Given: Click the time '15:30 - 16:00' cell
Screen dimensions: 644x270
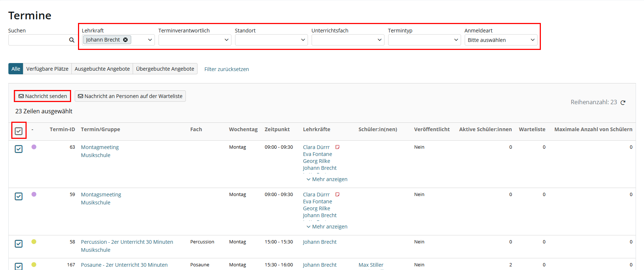Looking at the screenshot, I should [x=279, y=265].
